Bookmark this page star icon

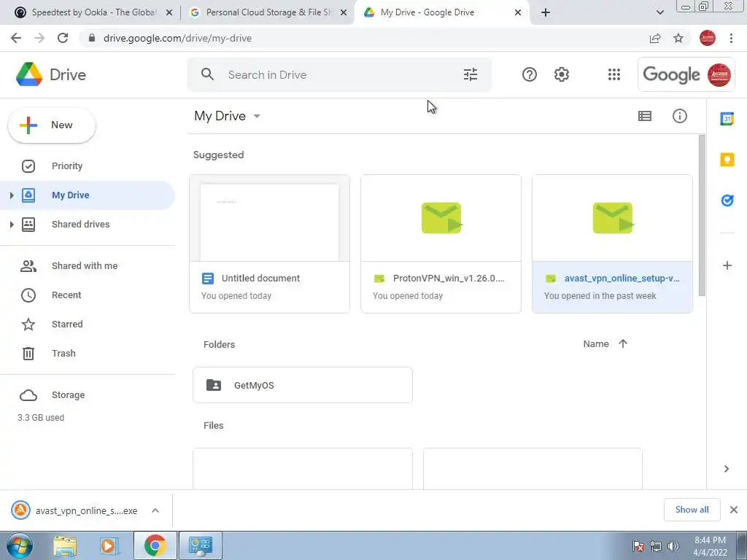(678, 38)
